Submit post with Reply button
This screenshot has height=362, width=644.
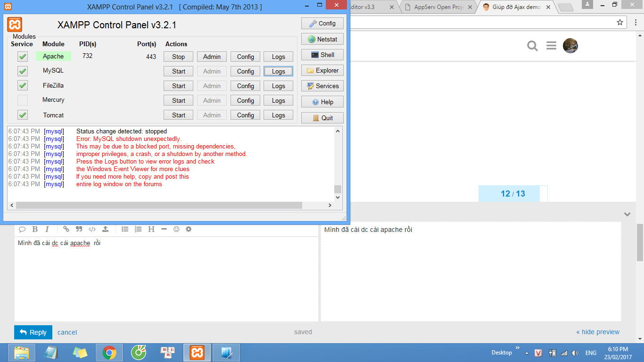click(33, 332)
